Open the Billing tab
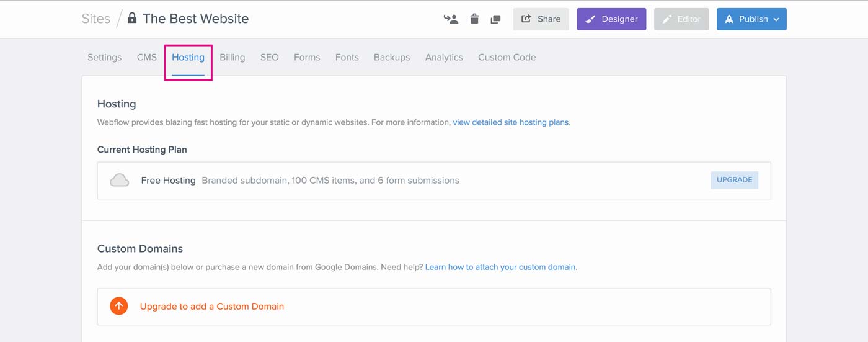This screenshot has width=868, height=342. point(232,57)
